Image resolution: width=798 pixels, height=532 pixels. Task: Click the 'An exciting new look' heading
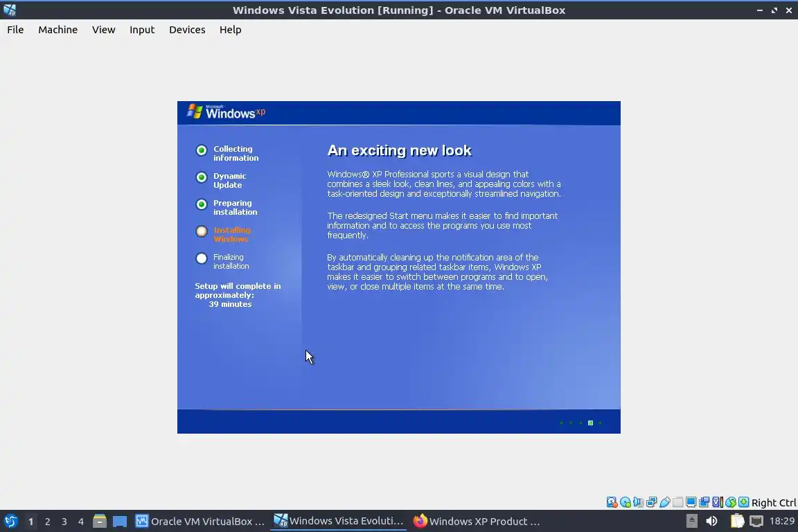400,150
